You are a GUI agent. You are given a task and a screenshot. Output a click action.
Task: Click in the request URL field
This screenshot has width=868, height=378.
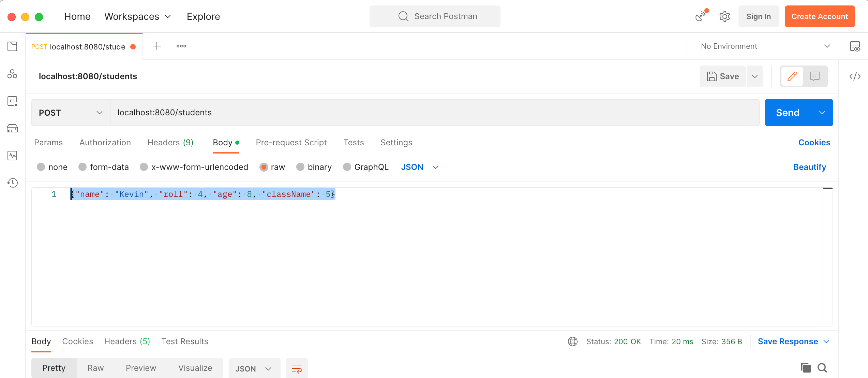(433, 113)
